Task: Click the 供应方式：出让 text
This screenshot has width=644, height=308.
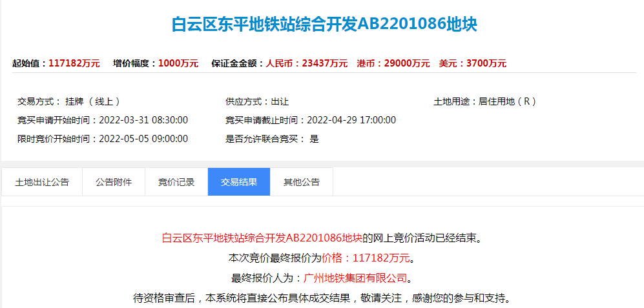Action: pos(257,102)
